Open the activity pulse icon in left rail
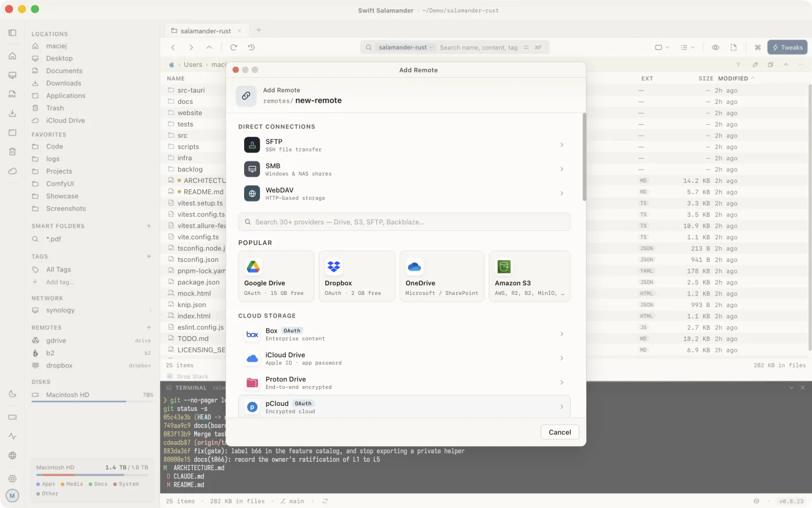This screenshot has height=508, width=812. tap(12, 436)
